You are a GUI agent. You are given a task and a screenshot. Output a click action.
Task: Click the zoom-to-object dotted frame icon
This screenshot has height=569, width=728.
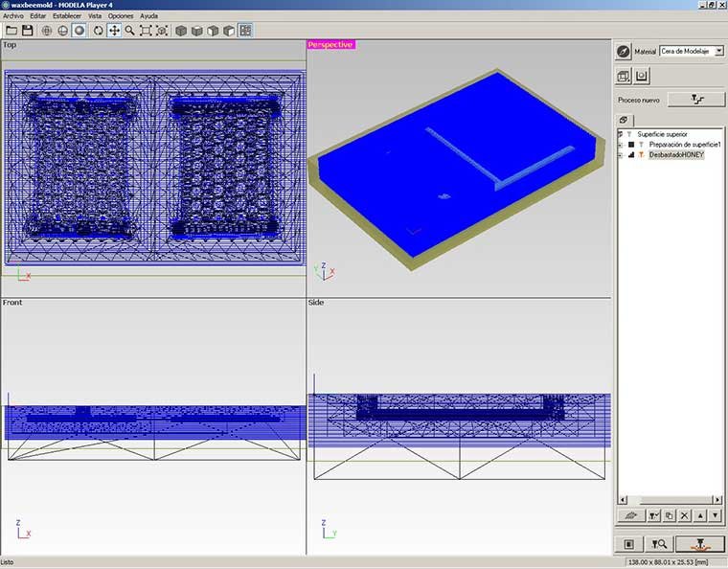(162, 31)
